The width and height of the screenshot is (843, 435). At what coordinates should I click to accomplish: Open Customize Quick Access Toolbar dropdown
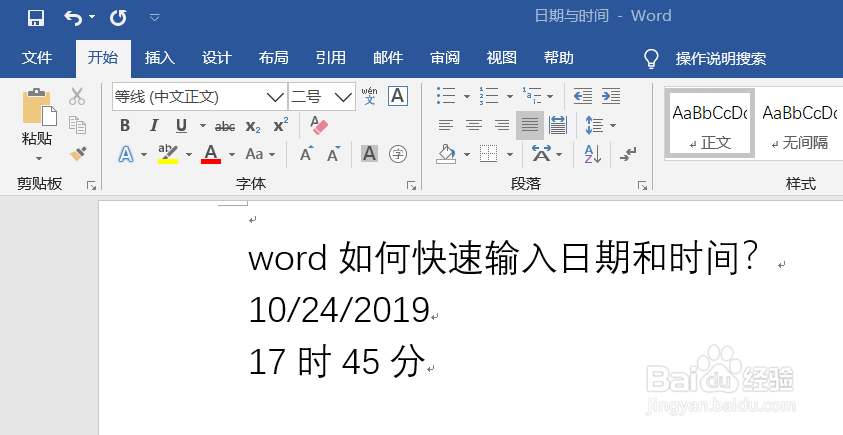pos(155,18)
